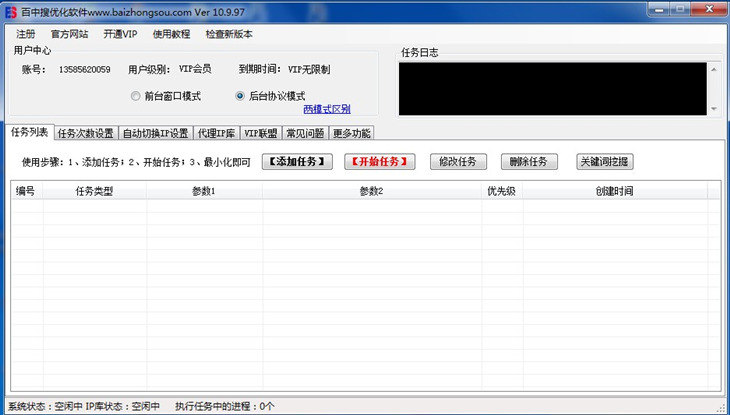Open the 自动切换IP设置 tab
730x415 pixels.
pos(155,133)
